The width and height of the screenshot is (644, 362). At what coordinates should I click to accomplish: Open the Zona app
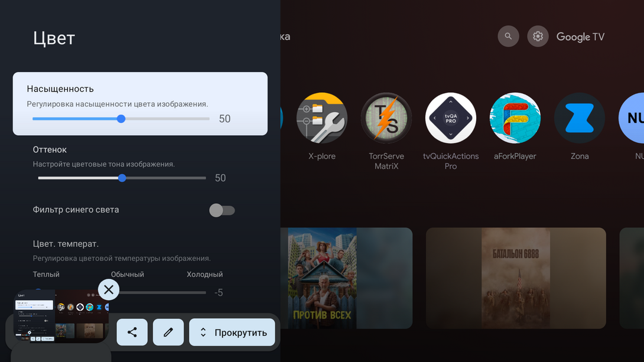[x=579, y=118]
